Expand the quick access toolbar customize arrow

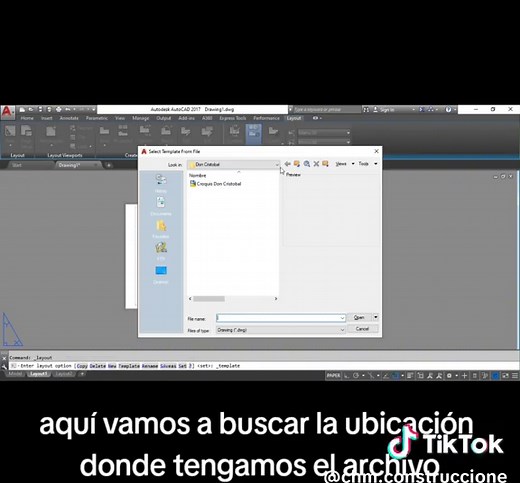tap(93, 109)
